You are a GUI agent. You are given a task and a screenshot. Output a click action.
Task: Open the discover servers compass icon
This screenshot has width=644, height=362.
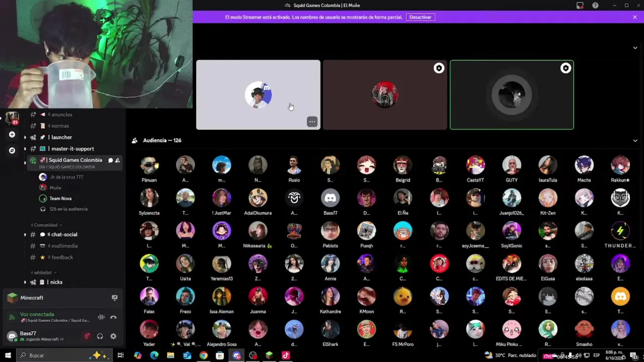point(12,150)
